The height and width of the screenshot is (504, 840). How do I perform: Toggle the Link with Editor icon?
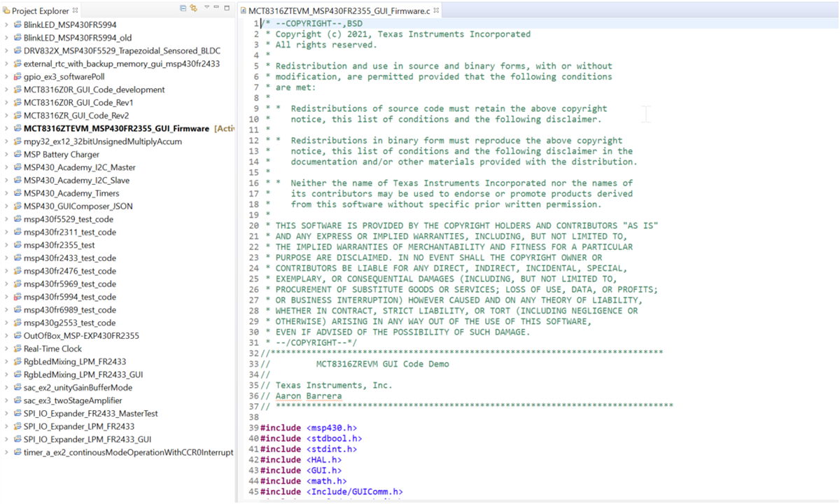193,8
